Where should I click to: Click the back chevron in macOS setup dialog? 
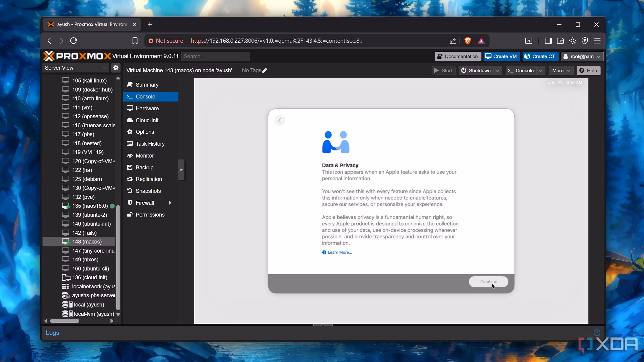(x=280, y=120)
